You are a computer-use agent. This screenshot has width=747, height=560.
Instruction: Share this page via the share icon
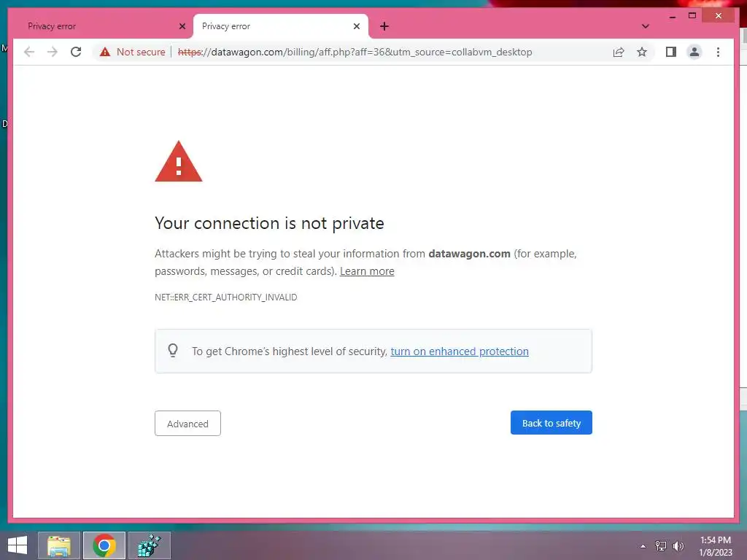coord(619,52)
